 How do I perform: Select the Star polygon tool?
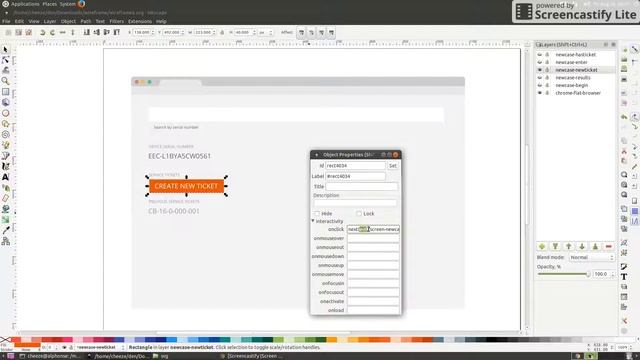(x=5, y=124)
